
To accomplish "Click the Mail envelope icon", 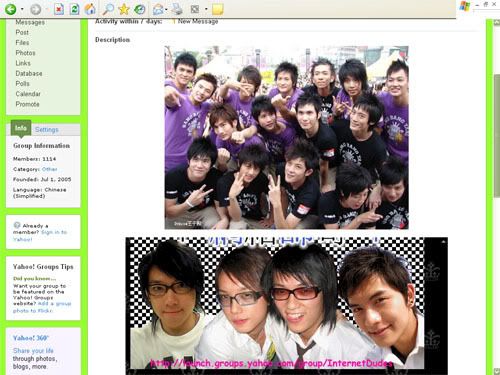I will pos(158,9).
